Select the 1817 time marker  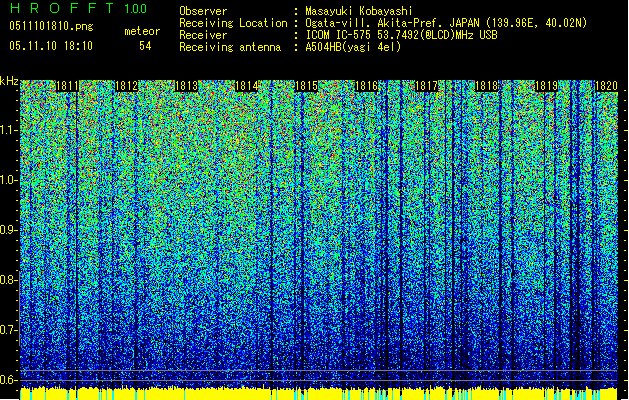tap(426, 86)
